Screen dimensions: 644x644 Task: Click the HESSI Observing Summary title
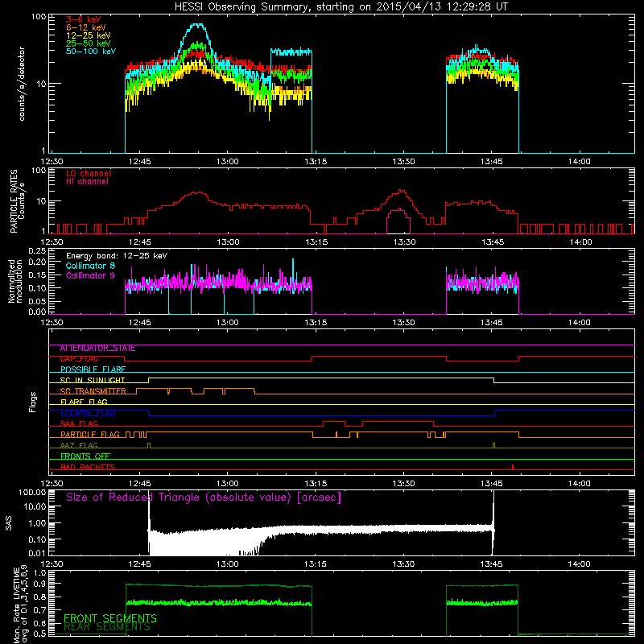pos(341,7)
